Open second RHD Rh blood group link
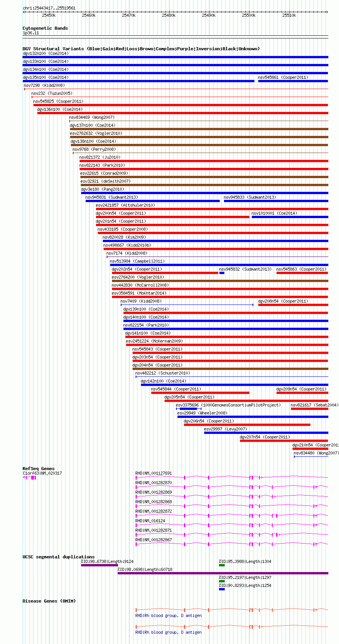 (x=168, y=632)
